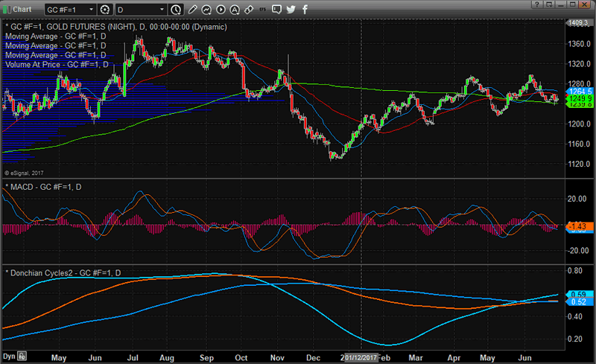The height and width of the screenshot is (364, 596).
Task: Click the Volume At Price study label
Action: point(55,65)
